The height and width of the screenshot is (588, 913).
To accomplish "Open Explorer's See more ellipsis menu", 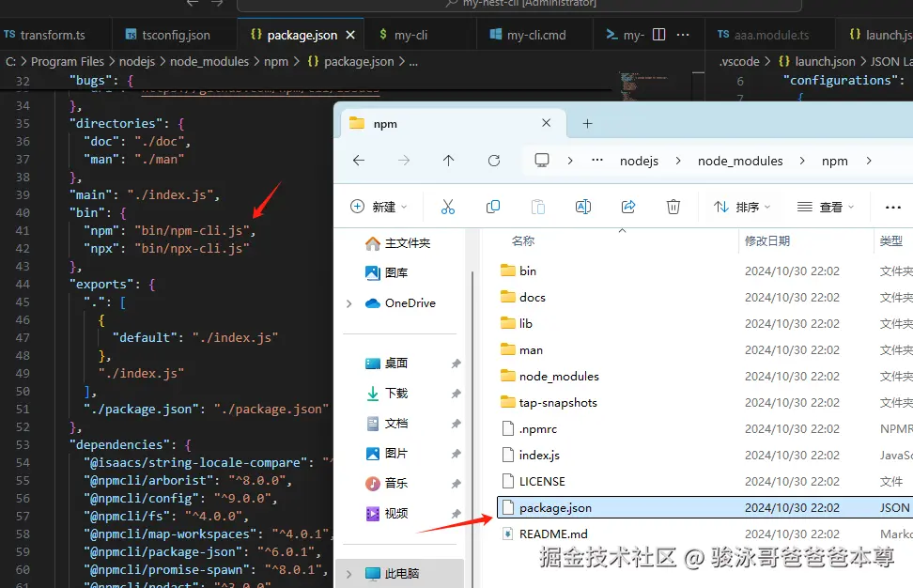I will pos(892,207).
